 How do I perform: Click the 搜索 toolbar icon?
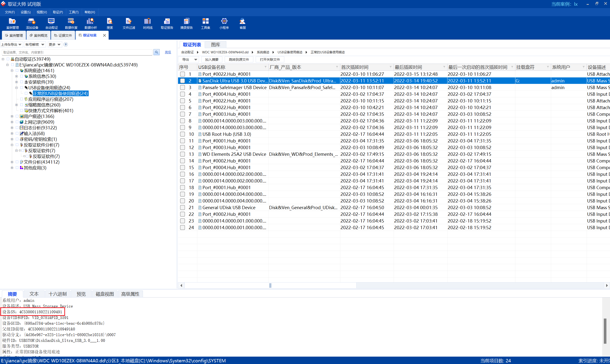pos(110,24)
